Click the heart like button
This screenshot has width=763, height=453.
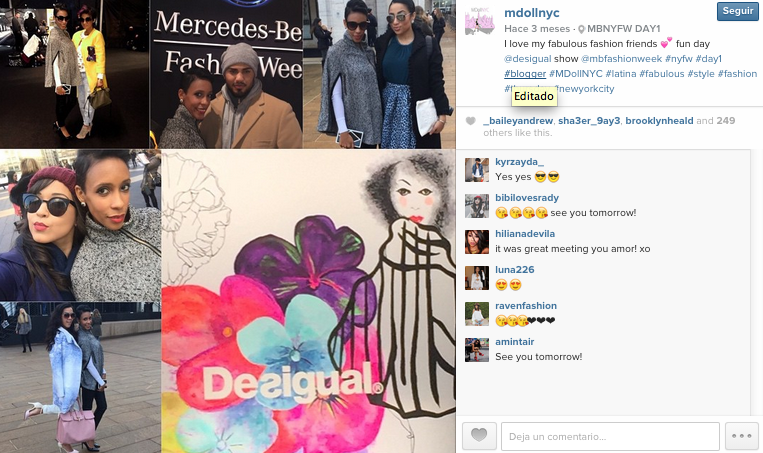point(479,435)
